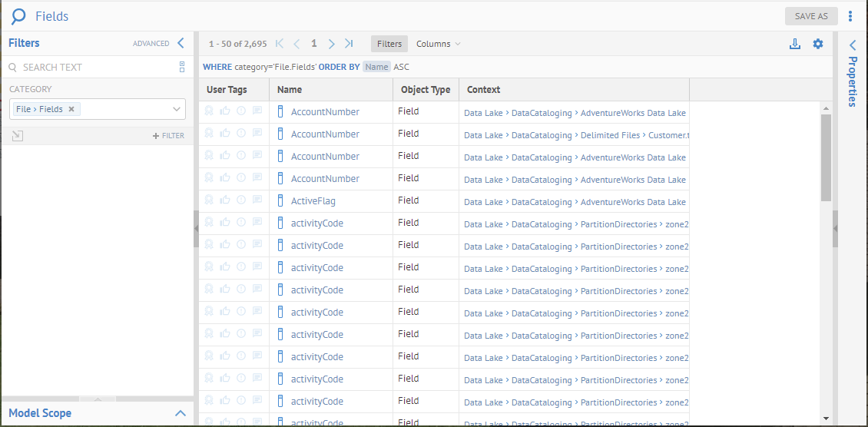Screen dimensions: 868x427
Task: Click the add FILTER button
Action: 168,135
